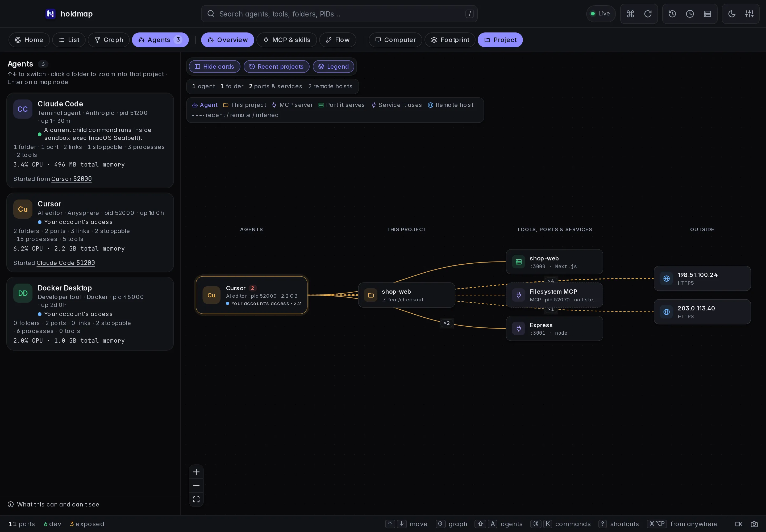Click the globe icon for 198.51.100.24
Viewport: 766px width, 532px height.
coord(666,278)
